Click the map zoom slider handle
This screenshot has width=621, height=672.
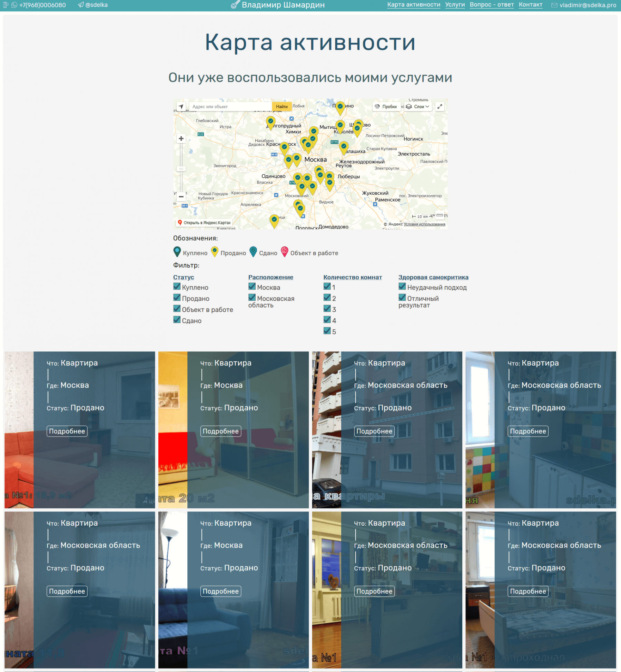tap(181, 169)
